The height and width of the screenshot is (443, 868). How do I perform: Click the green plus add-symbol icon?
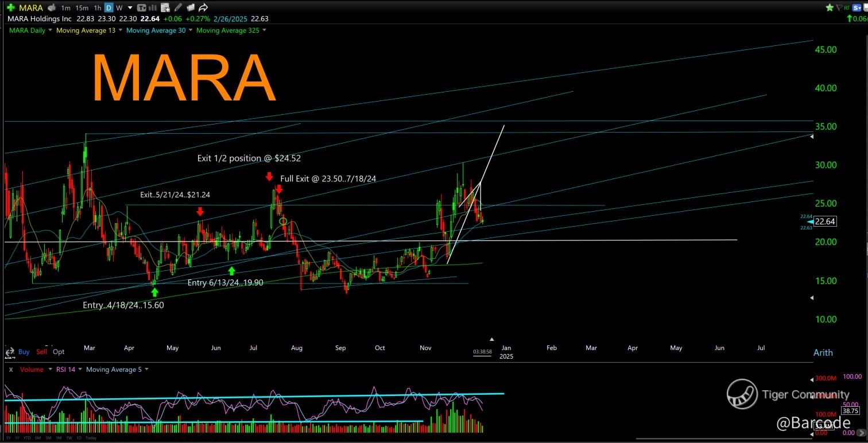(x=10, y=8)
